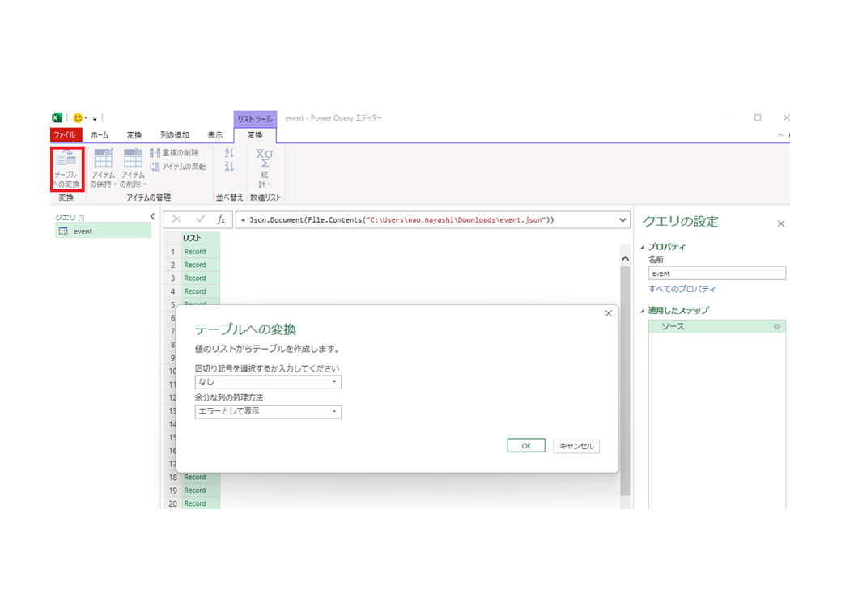Click アイテムの反転 in the ribbon

coord(178,167)
